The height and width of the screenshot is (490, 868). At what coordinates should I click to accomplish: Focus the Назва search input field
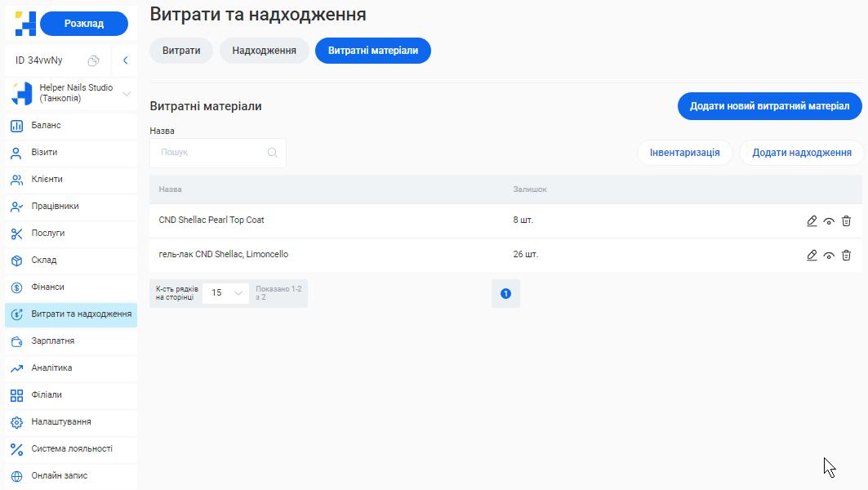[x=211, y=153]
